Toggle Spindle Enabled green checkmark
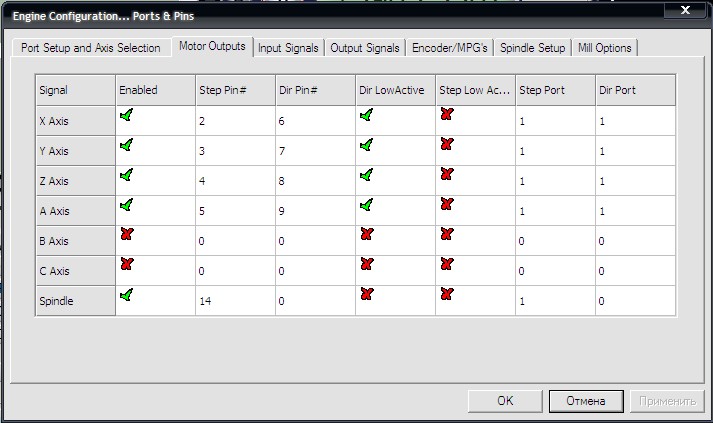713x423 pixels. (126, 295)
